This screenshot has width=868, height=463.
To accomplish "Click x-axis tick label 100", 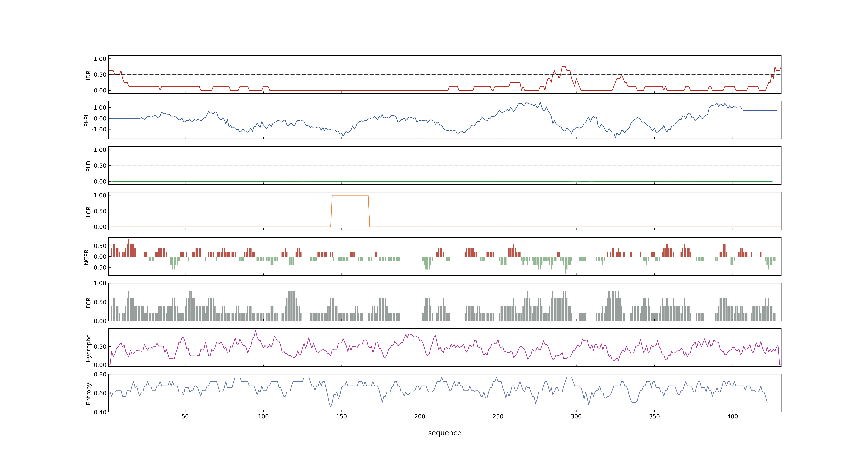I will (263, 416).
